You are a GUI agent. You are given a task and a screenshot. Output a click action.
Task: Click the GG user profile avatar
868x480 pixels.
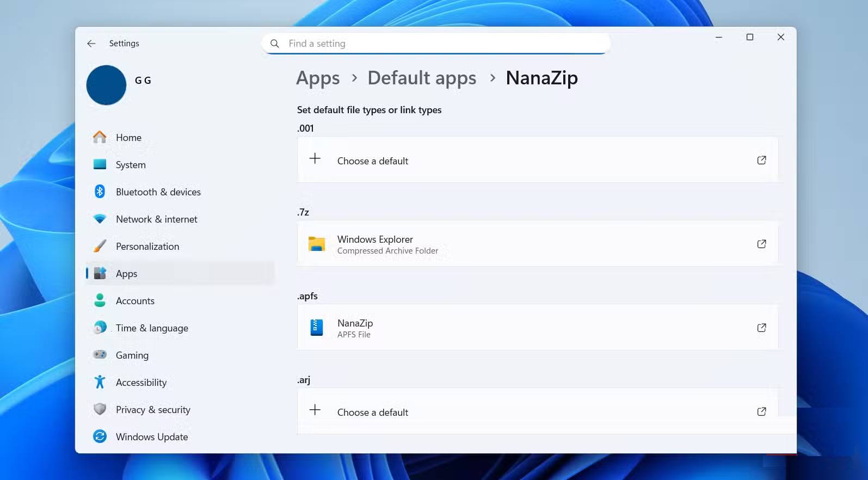click(x=106, y=85)
